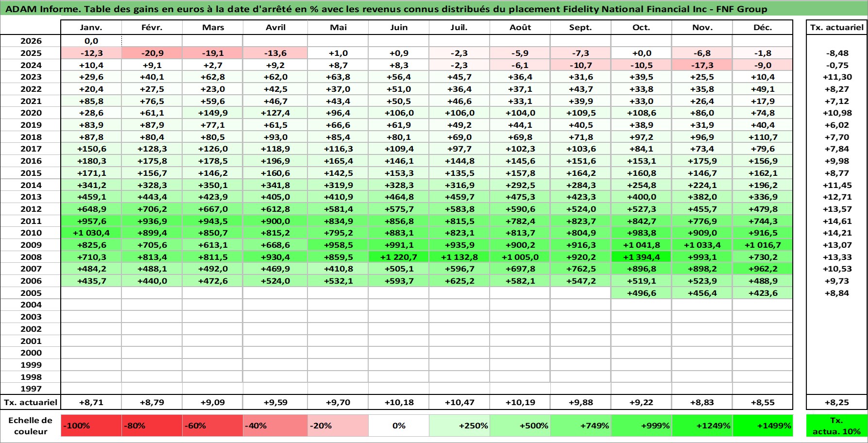Click the 1997 row label
This screenshot has height=443, width=868.
click(31, 389)
